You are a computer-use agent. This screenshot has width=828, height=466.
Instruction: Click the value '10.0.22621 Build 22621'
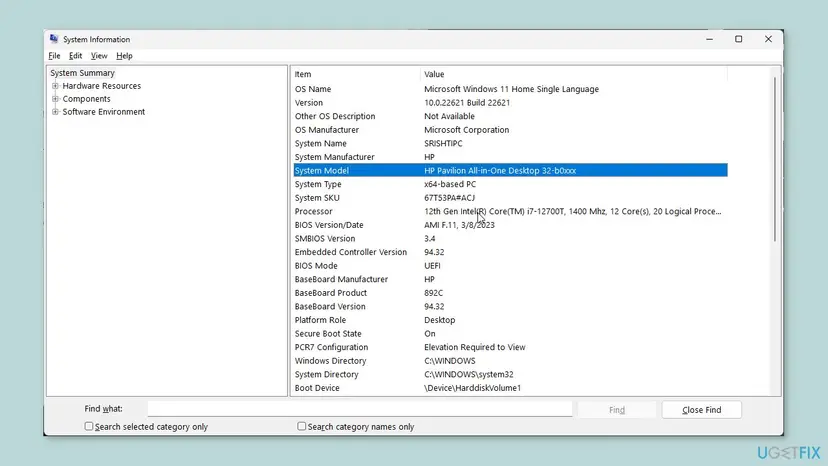click(467, 102)
